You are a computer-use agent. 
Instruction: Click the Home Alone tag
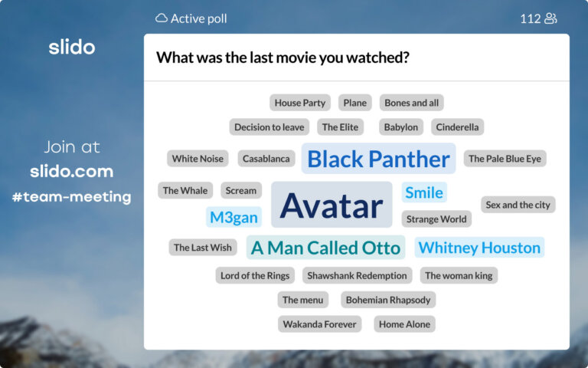point(404,324)
